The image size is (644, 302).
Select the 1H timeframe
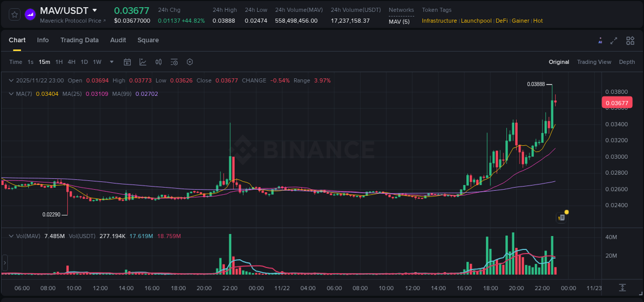point(59,62)
